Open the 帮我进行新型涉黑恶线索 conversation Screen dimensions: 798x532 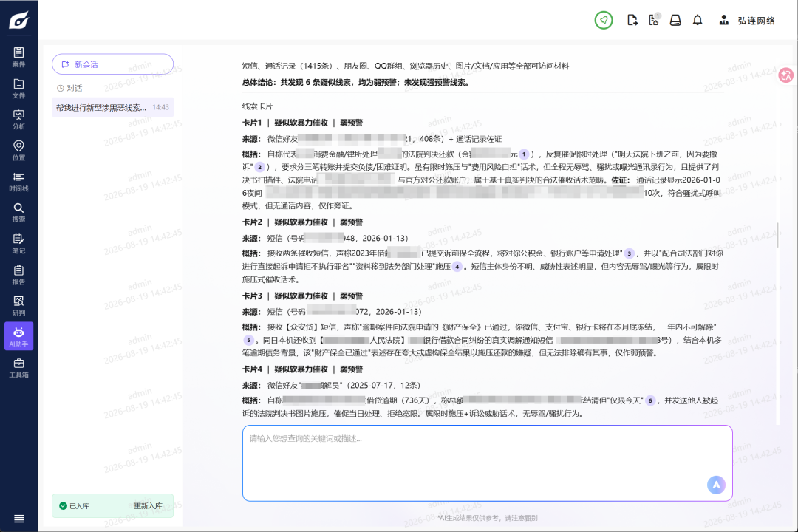click(112, 107)
